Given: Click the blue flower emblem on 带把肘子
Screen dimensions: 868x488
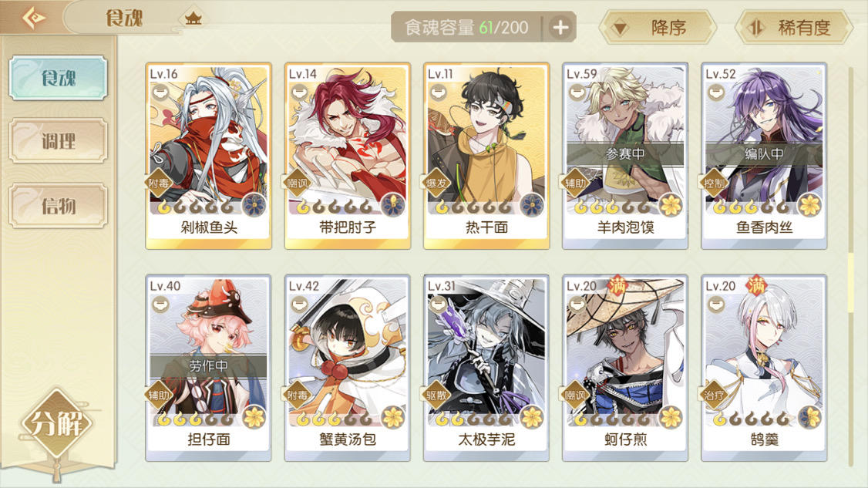Looking at the screenshot, I should [393, 206].
